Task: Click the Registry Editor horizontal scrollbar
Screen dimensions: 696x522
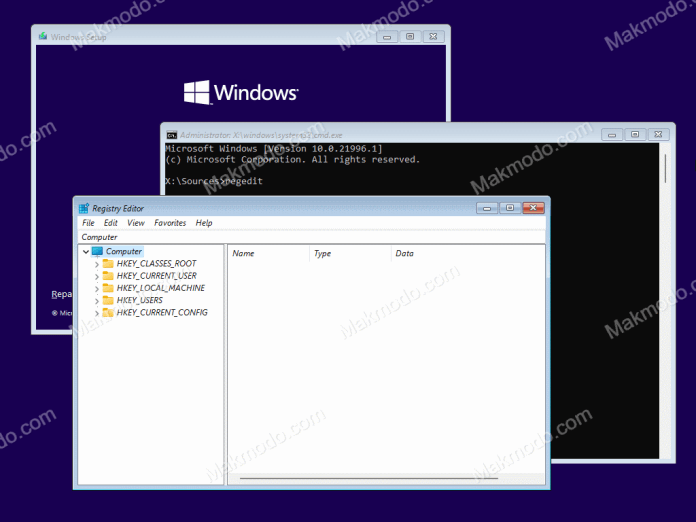Action: point(368,478)
